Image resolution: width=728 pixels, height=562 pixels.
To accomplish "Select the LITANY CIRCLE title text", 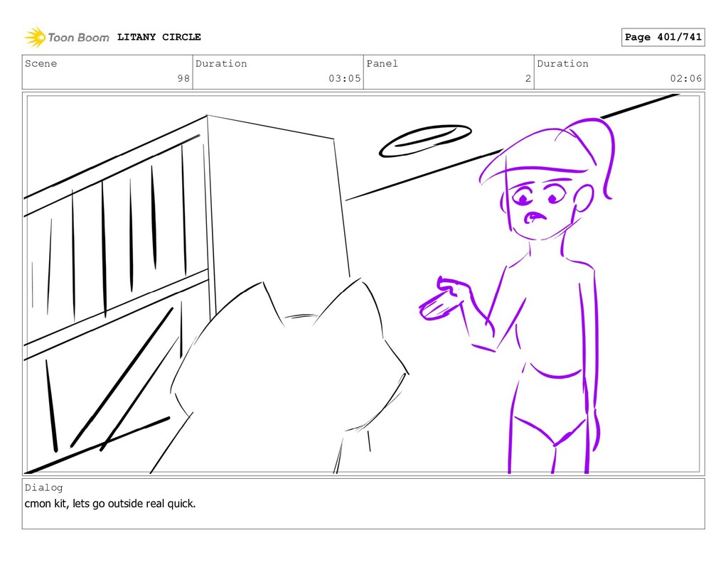I will 159,37.
